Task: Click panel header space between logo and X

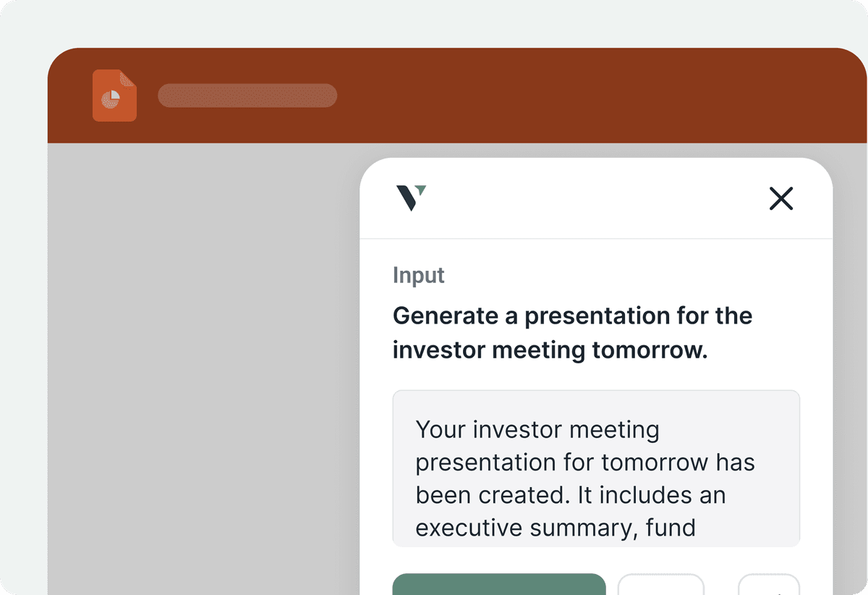Action: coord(593,198)
